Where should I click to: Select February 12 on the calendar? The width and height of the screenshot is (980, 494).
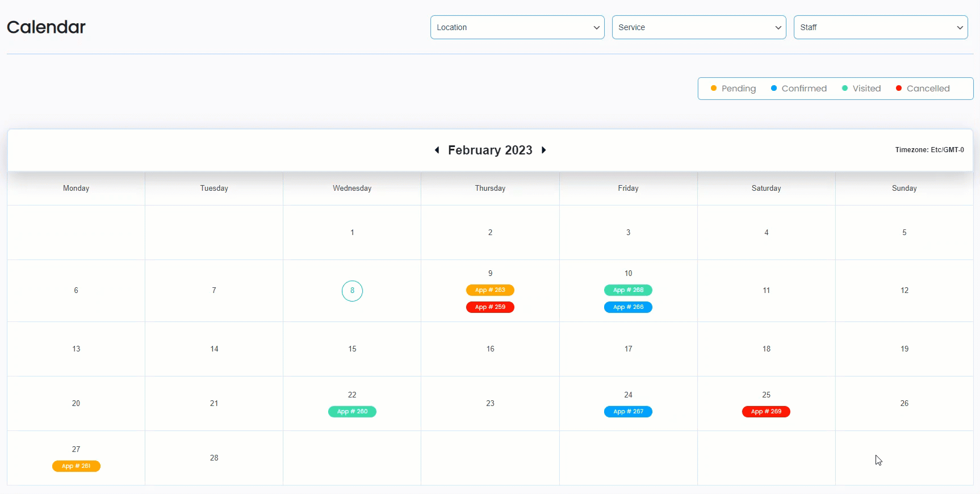904,290
